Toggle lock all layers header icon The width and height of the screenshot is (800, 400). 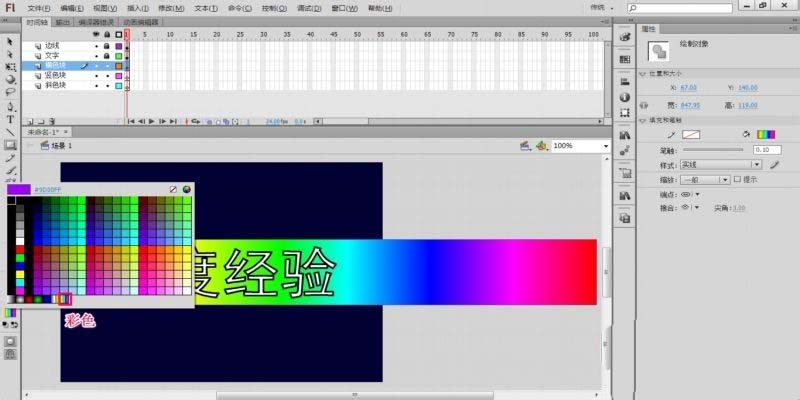(107, 34)
